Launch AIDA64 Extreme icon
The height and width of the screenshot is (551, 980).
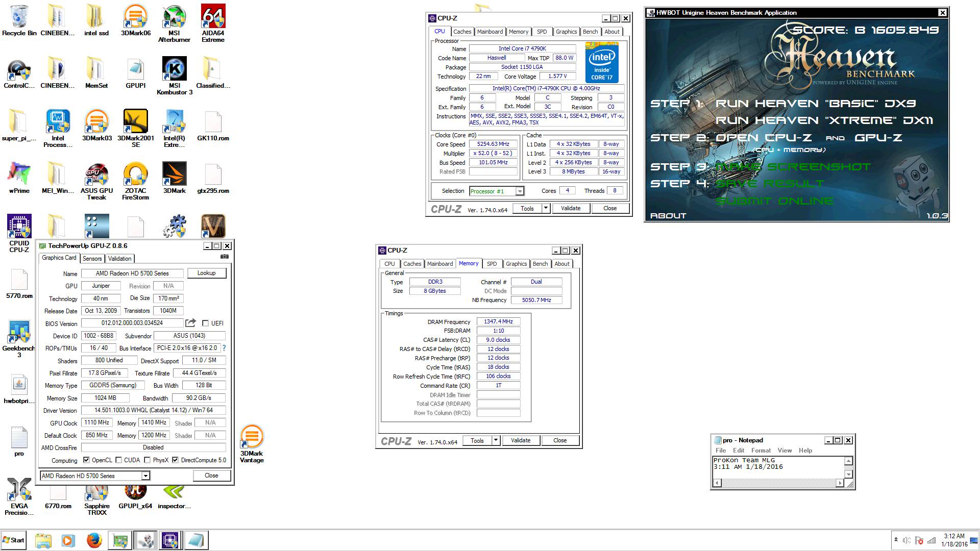click(x=213, y=23)
